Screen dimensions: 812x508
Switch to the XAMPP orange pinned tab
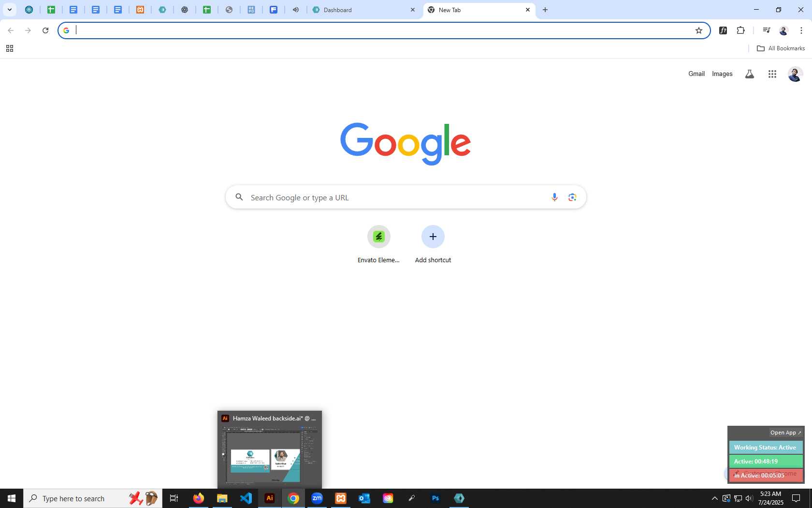pos(140,10)
